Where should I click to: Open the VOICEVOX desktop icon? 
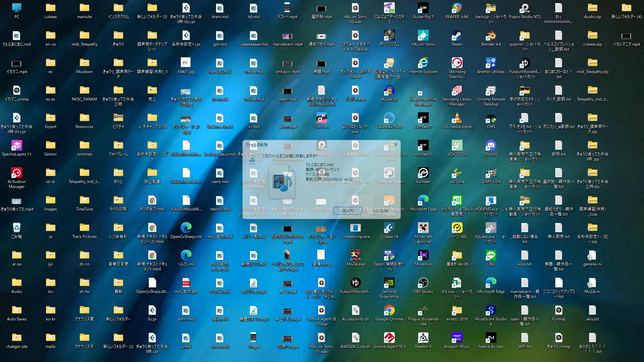coord(457,145)
